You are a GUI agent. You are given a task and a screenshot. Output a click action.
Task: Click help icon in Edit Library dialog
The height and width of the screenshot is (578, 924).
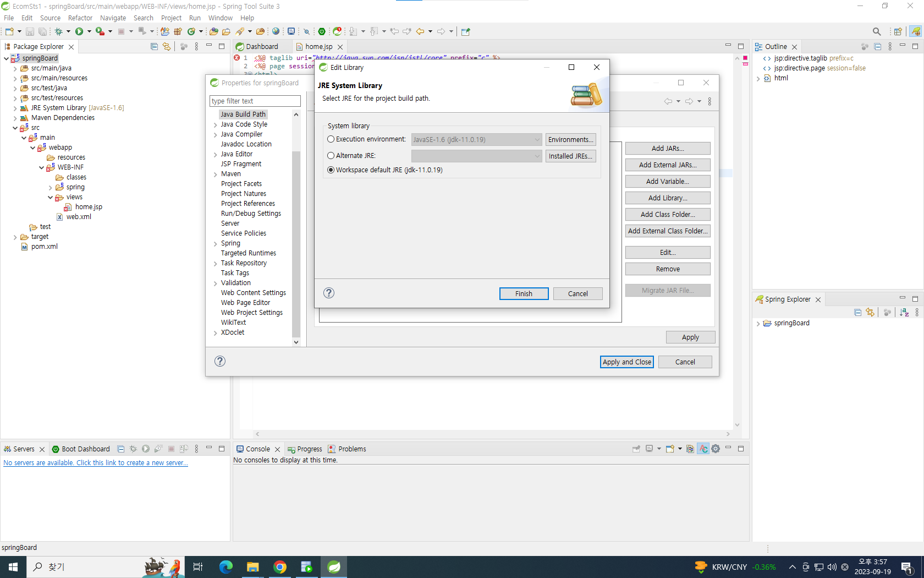pos(329,293)
